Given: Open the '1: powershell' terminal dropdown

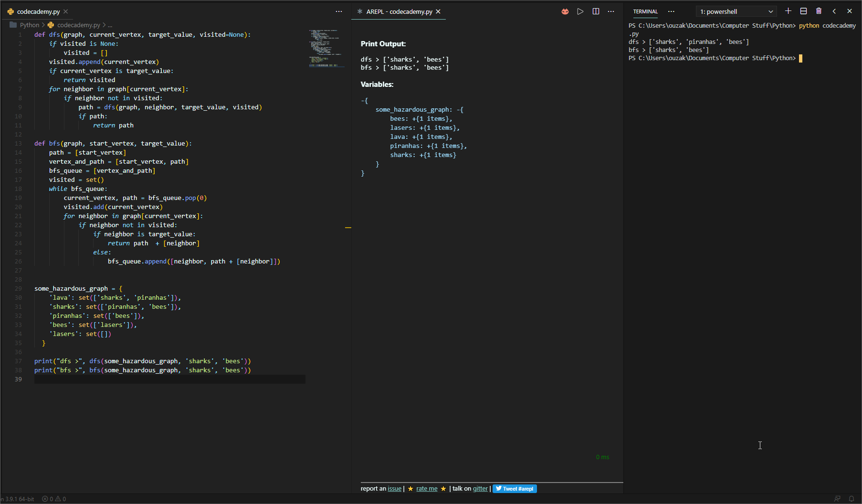Looking at the screenshot, I should tap(736, 11).
